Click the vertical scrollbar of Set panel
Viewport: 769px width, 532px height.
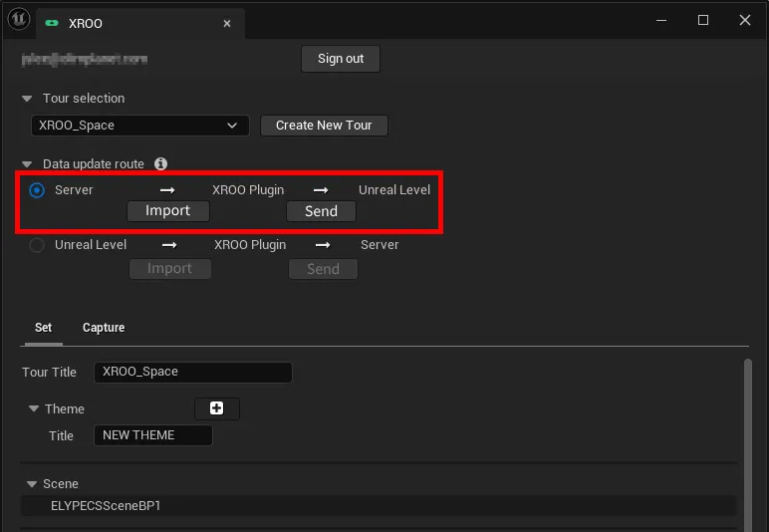pyautogui.click(x=747, y=443)
